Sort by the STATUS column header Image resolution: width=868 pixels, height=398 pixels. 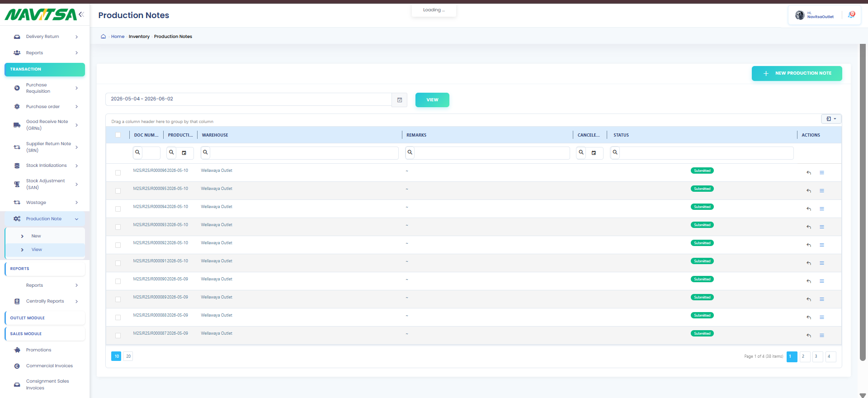621,135
